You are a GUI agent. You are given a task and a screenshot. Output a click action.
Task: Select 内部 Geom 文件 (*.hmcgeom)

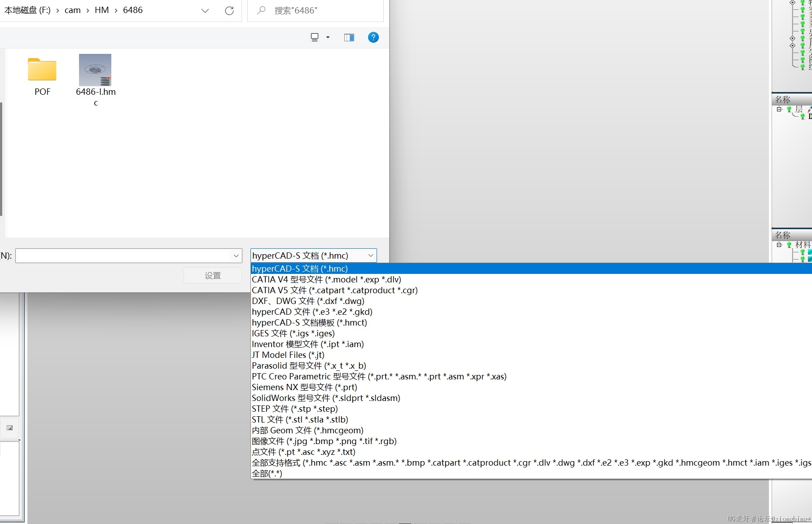[531, 430]
